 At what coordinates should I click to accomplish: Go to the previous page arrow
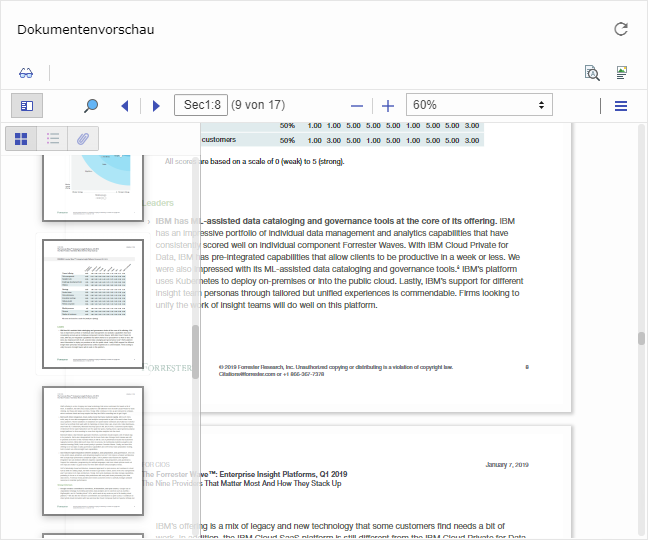coord(125,105)
